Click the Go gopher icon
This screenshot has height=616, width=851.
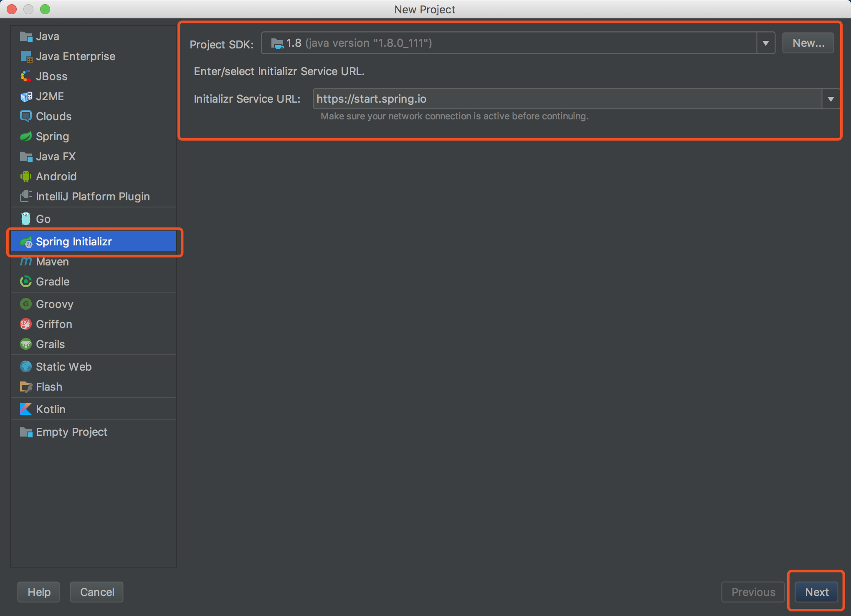[x=26, y=219]
